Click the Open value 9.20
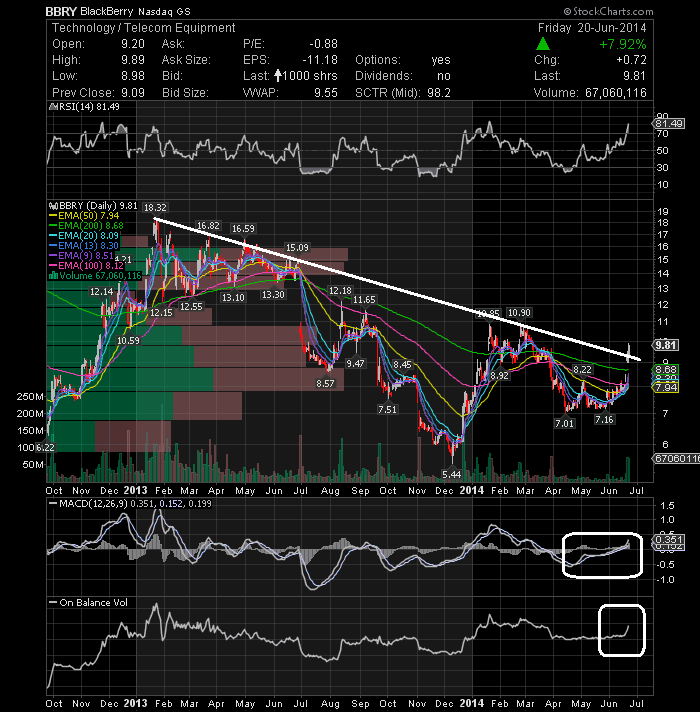Screen dimensions: 700x712 tap(133, 44)
